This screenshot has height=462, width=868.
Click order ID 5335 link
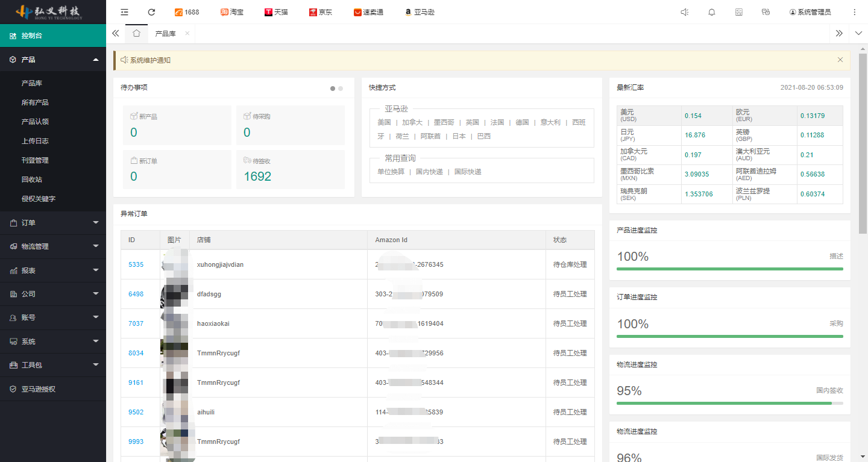(136, 264)
